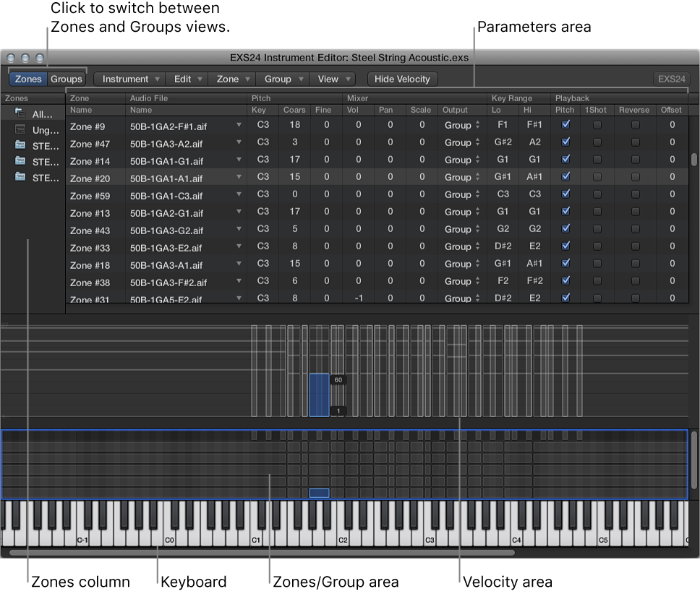Select the Zones view tab

tap(28, 79)
